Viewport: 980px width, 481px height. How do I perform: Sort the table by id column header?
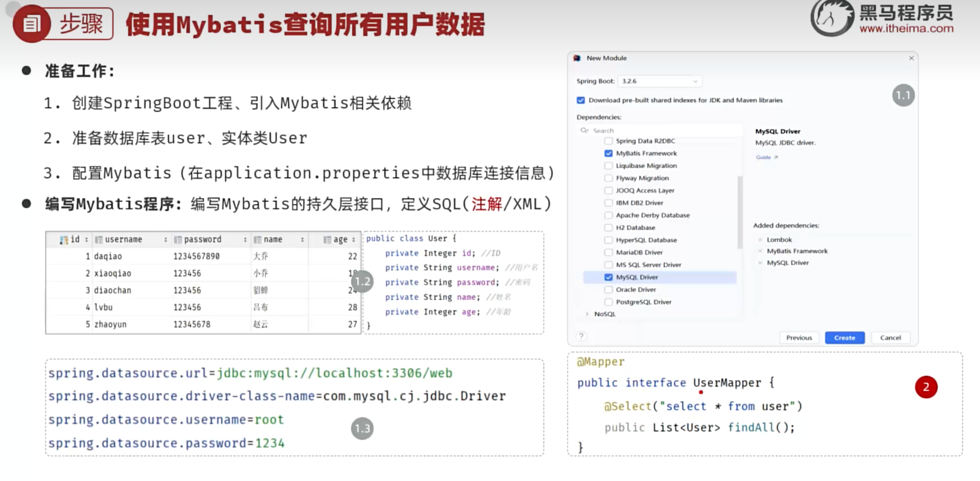click(69, 240)
